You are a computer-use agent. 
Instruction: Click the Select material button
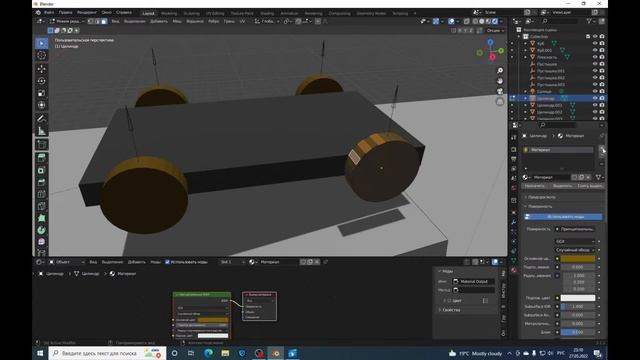[x=562, y=186]
